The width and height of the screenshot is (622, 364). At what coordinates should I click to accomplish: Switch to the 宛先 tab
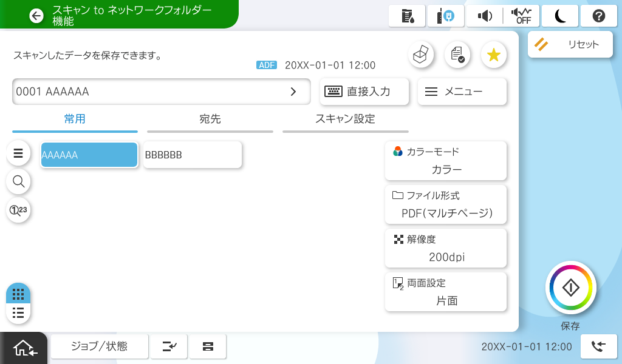coord(210,120)
